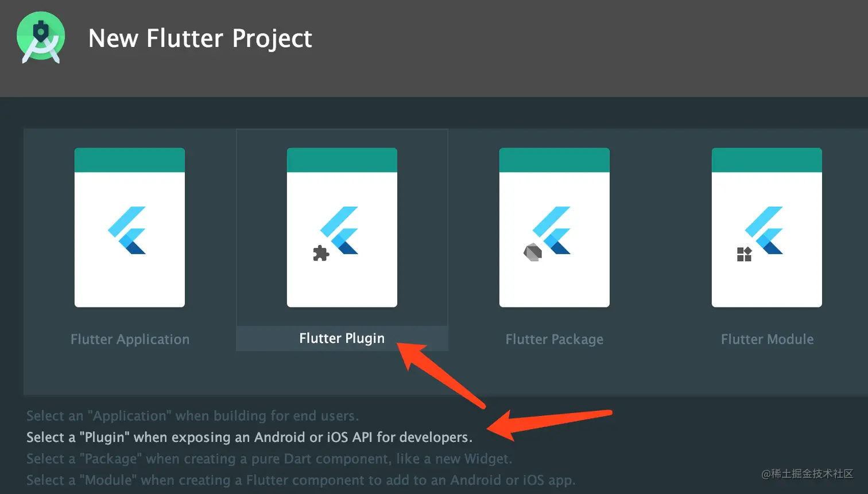Screen dimensions: 868x494
Task: Click the "Flutter Module" label
Action: (767, 339)
